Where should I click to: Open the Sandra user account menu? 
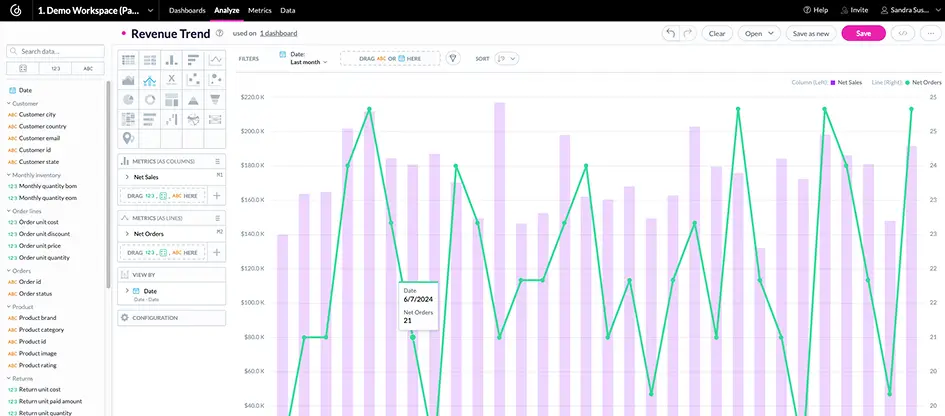(x=910, y=10)
